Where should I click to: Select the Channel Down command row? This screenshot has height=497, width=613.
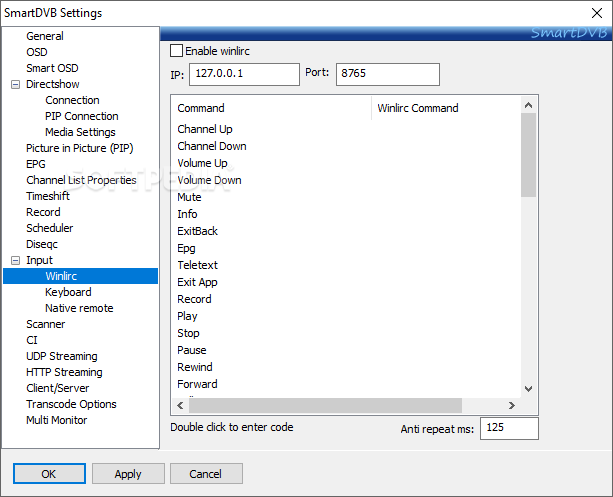212,146
